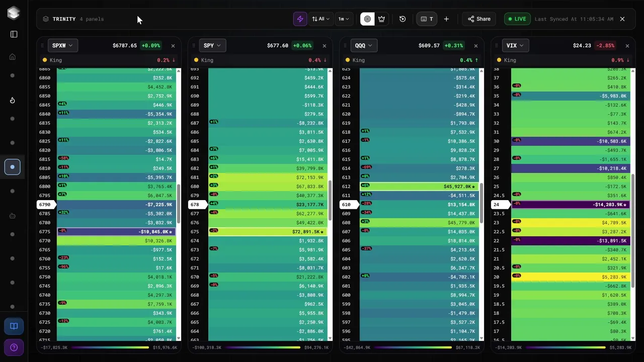The width and height of the screenshot is (644, 362).
Task: Click the replay history icon
Action: coord(403,19)
